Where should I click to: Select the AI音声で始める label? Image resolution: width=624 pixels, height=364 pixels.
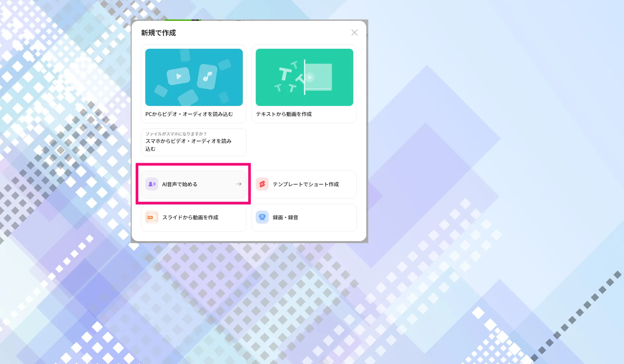click(180, 184)
